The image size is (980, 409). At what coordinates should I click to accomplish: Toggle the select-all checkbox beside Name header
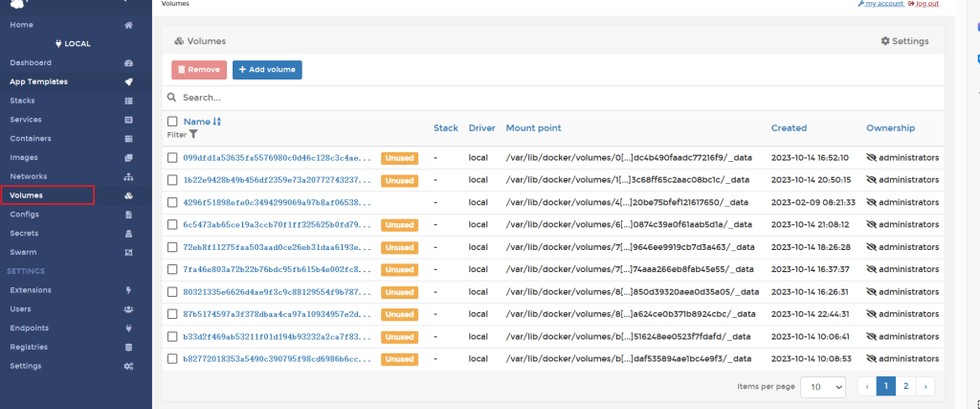tap(172, 122)
